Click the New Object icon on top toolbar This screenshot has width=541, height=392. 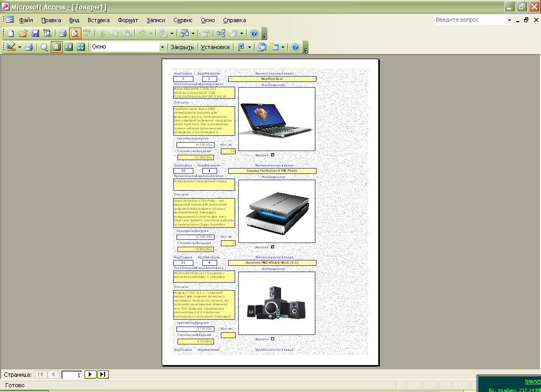pyautogui.click(x=233, y=33)
